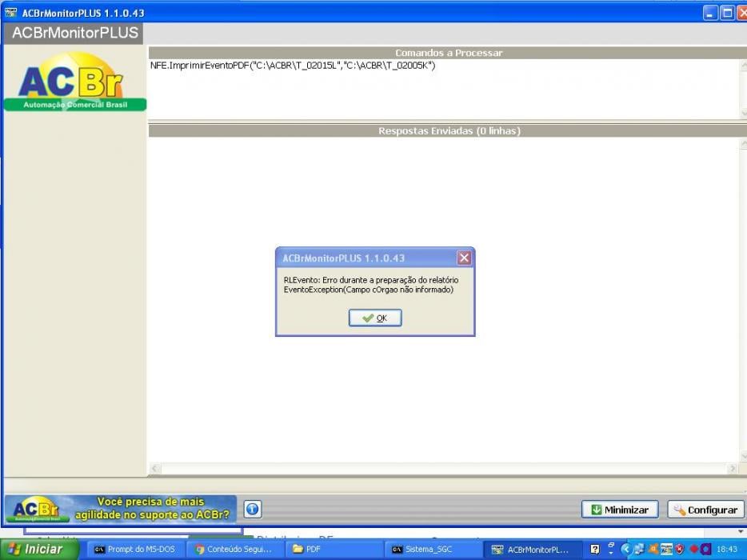
Task: Open settings with the Configurar button
Action: click(x=705, y=510)
